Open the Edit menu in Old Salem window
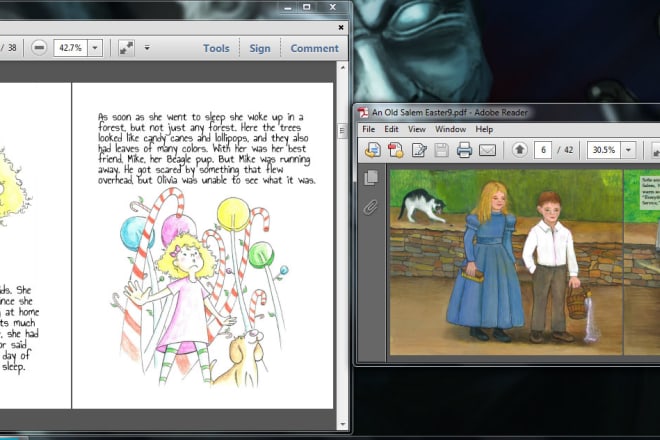Viewport: 660px width, 440px height. pos(391,129)
